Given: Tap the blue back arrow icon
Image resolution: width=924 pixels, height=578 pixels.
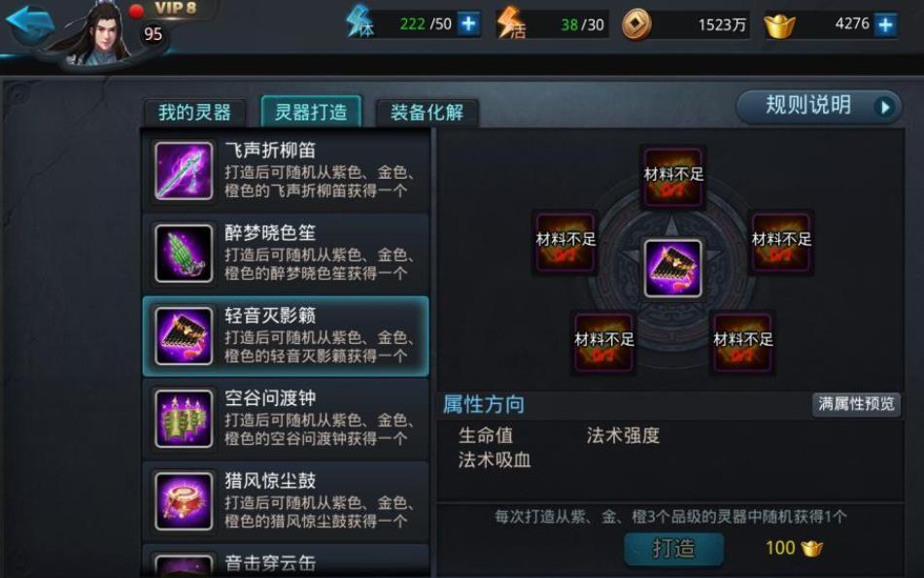Looking at the screenshot, I should 29,23.
